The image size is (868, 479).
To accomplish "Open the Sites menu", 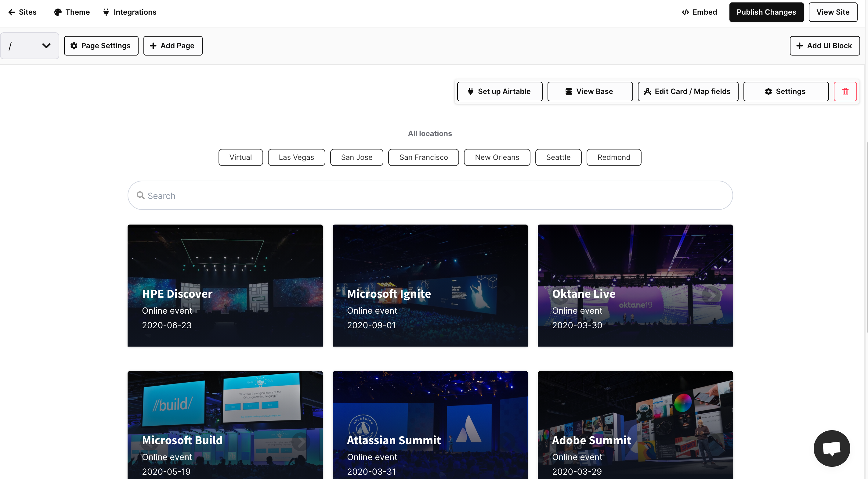I will [x=28, y=12].
